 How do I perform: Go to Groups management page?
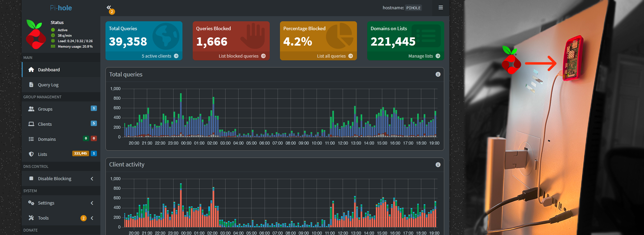point(45,109)
